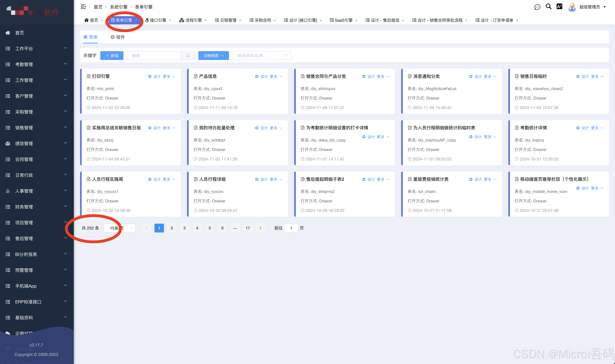Click the 搜索 keyword input field
The width and height of the screenshot is (615, 364).
coord(154,56)
